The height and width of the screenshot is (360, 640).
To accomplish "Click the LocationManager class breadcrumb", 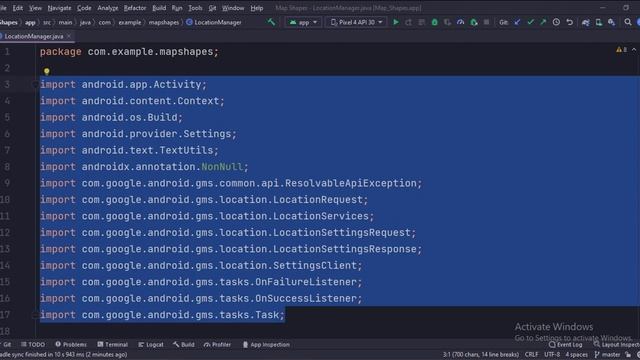I will (214, 22).
